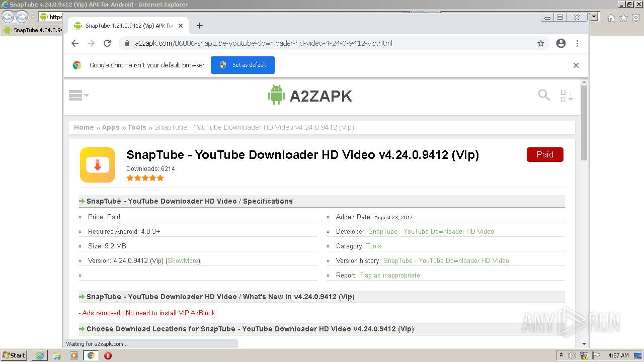The width and height of the screenshot is (644, 362).
Task: Open the Windows Start menu
Action: [14, 355]
